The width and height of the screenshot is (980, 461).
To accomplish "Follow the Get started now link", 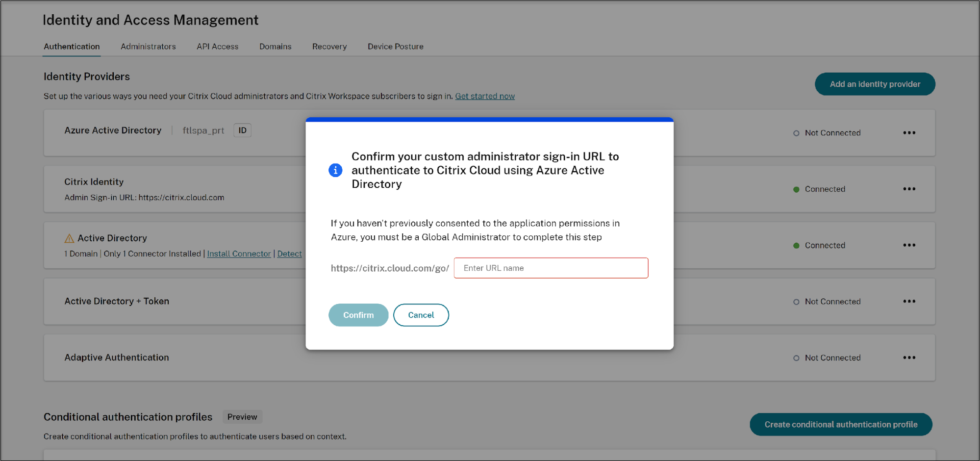I will pyautogui.click(x=484, y=96).
